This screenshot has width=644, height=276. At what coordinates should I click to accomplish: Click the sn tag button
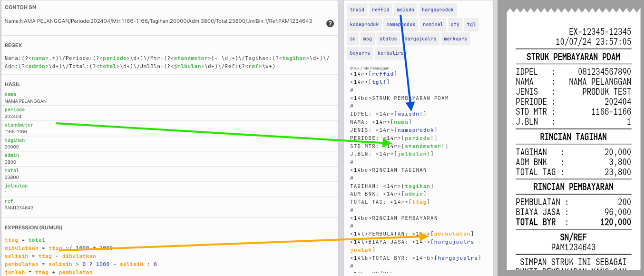click(352, 39)
